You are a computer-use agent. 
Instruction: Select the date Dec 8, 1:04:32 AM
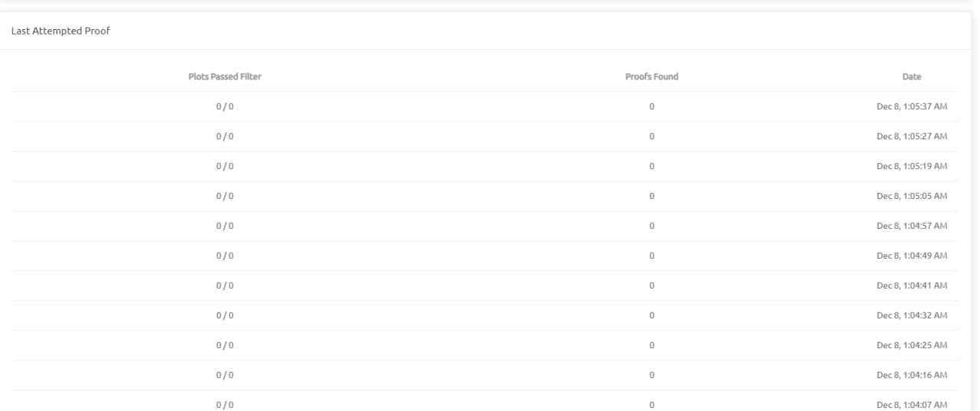(912, 315)
